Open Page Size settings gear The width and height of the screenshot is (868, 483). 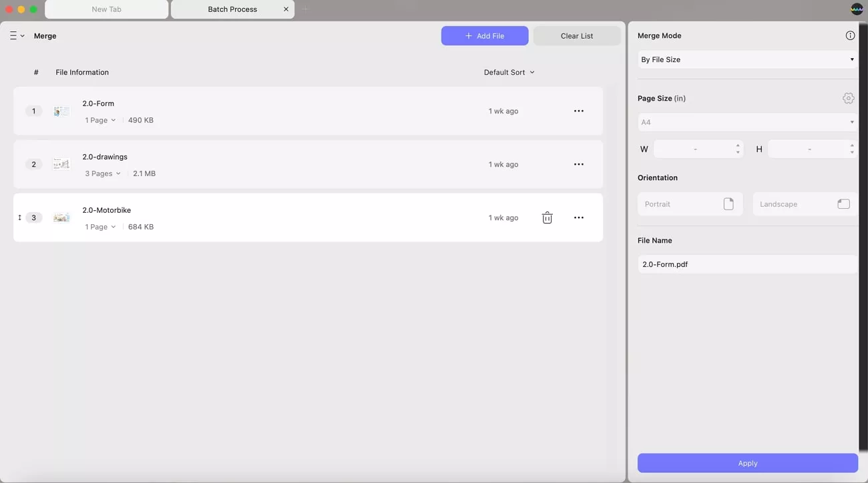[848, 98]
